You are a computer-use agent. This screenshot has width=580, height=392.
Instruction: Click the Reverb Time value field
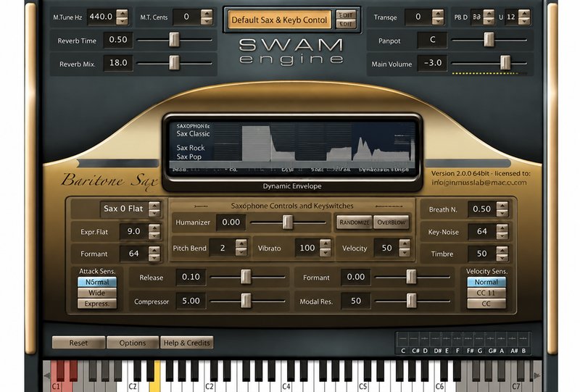(118, 40)
